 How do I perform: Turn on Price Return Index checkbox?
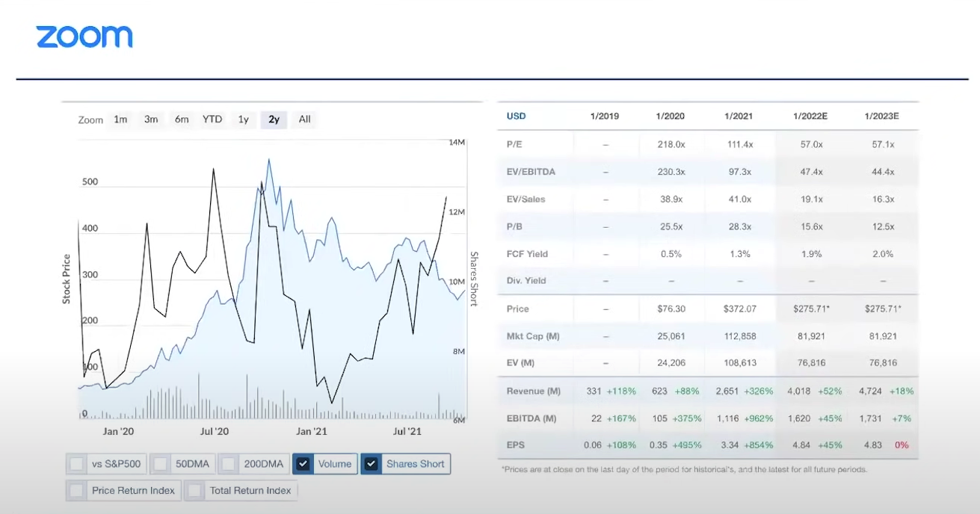(x=77, y=491)
